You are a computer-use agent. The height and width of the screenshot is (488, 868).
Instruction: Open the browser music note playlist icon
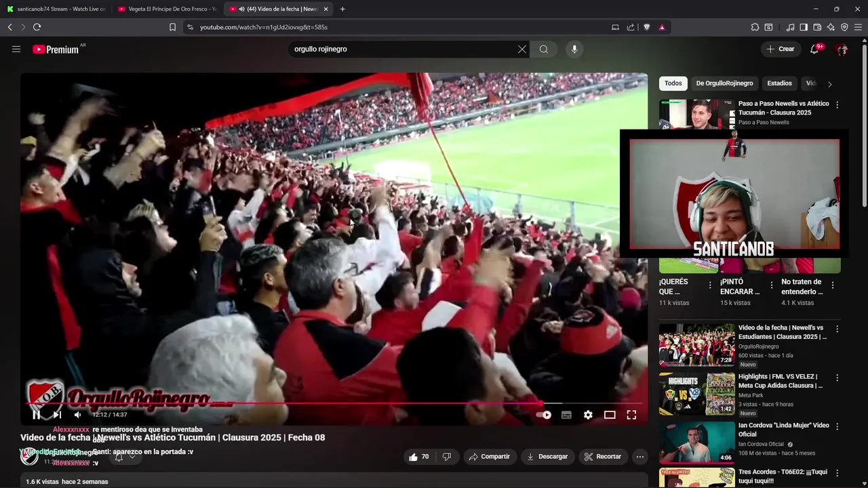click(790, 27)
